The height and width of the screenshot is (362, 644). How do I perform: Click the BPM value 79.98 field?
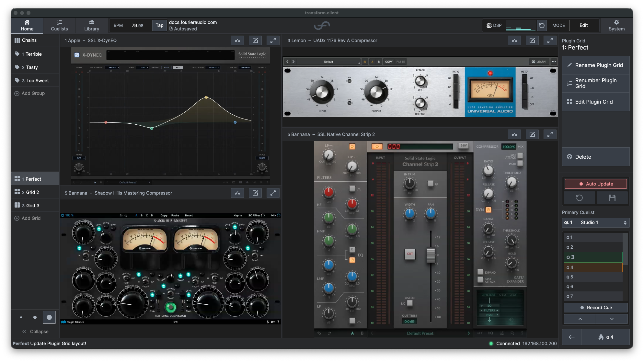coord(137,26)
